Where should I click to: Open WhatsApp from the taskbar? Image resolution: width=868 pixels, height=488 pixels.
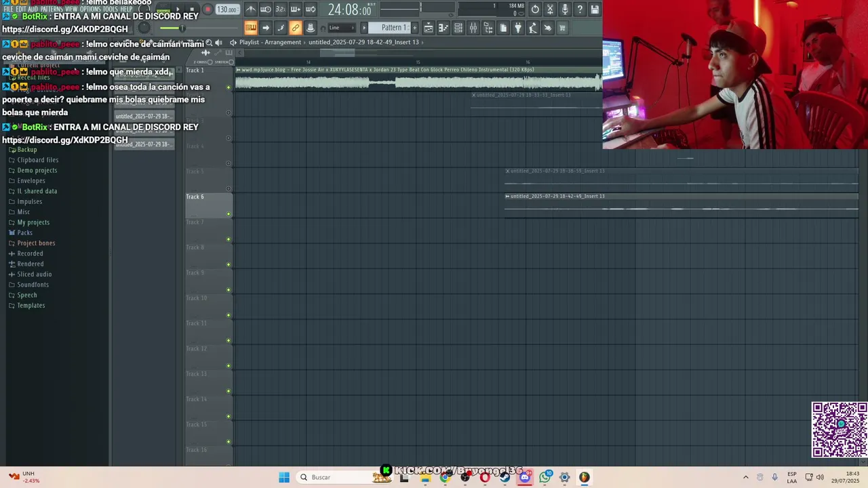(545, 477)
